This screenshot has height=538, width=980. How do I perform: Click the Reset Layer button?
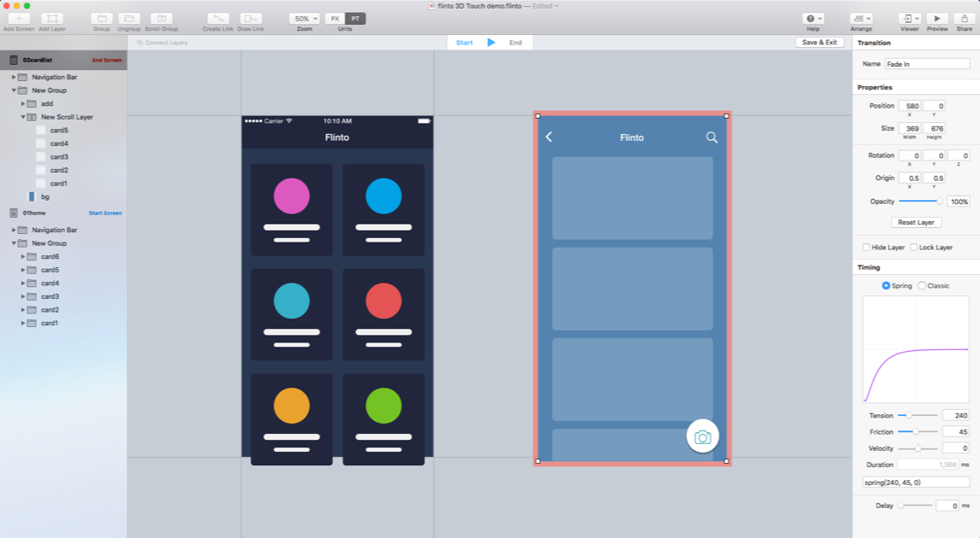[916, 222]
